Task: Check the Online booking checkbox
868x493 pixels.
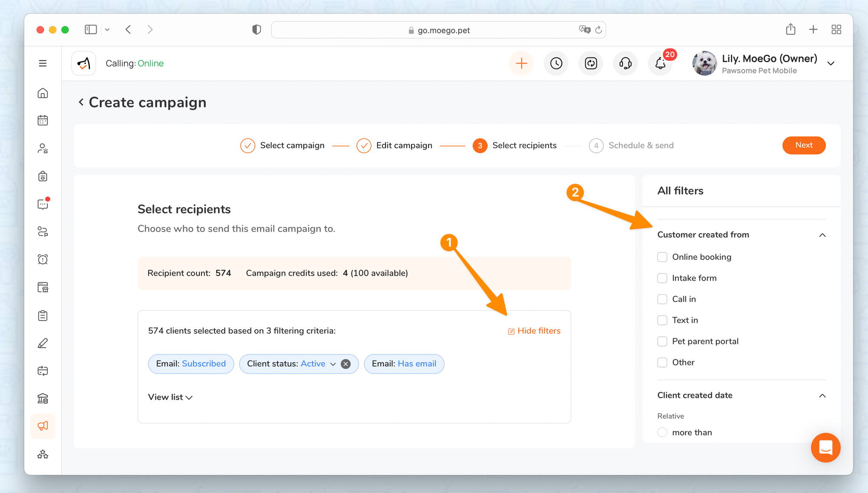Action: pos(662,257)
